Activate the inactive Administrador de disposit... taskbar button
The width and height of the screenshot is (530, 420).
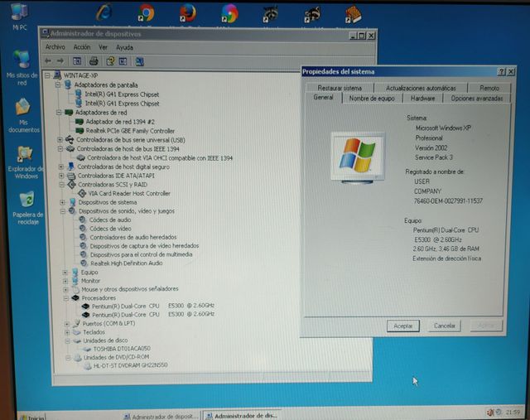(x=161, y=417)
